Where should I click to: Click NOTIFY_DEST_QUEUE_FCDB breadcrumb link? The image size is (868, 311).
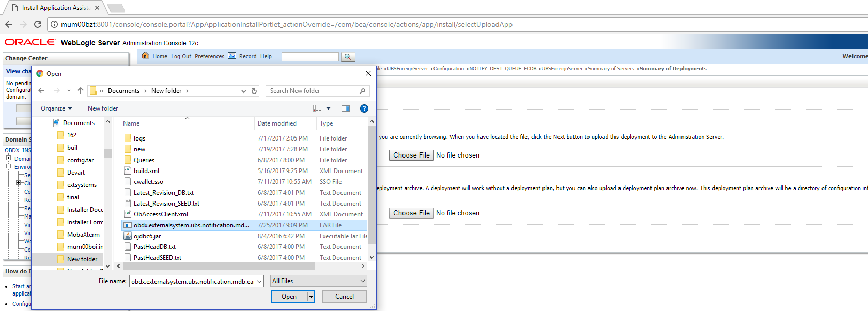[503, 69]
